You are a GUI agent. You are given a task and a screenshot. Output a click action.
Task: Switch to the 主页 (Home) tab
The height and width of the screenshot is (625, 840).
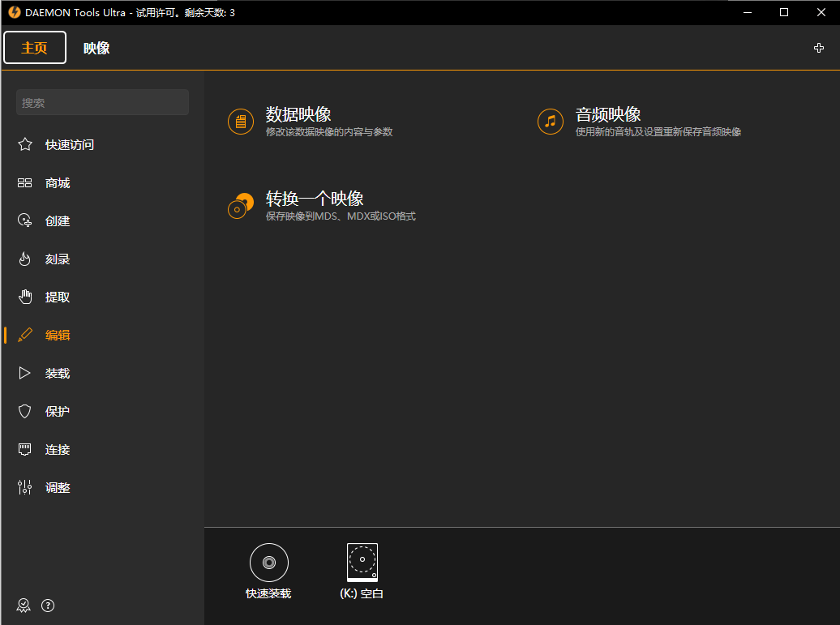click(x=34, y=47)
